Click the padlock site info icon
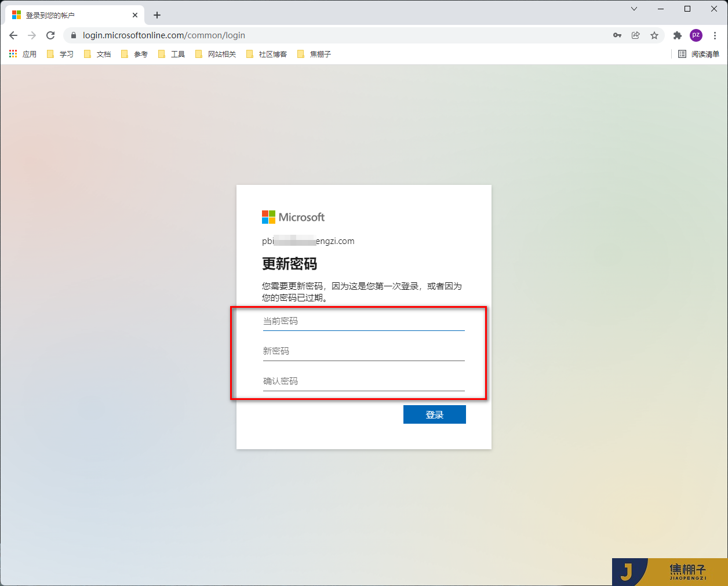 [x=73, y=35]
